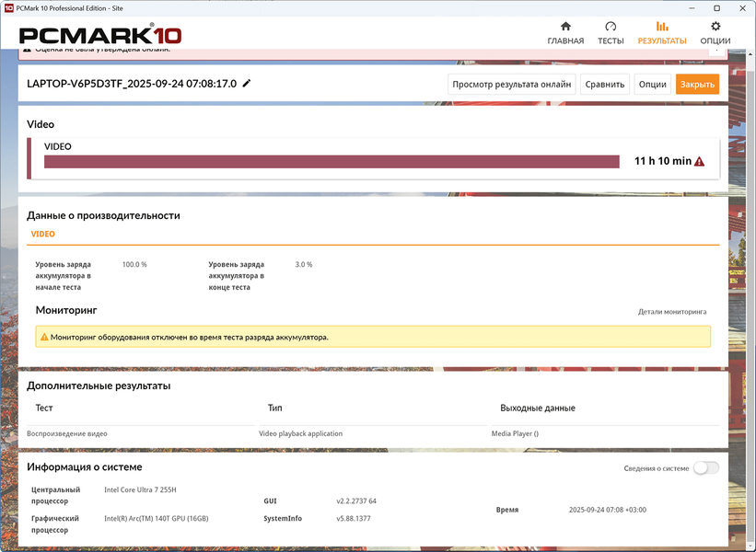Click the Тест column header

tap(44, 408)
